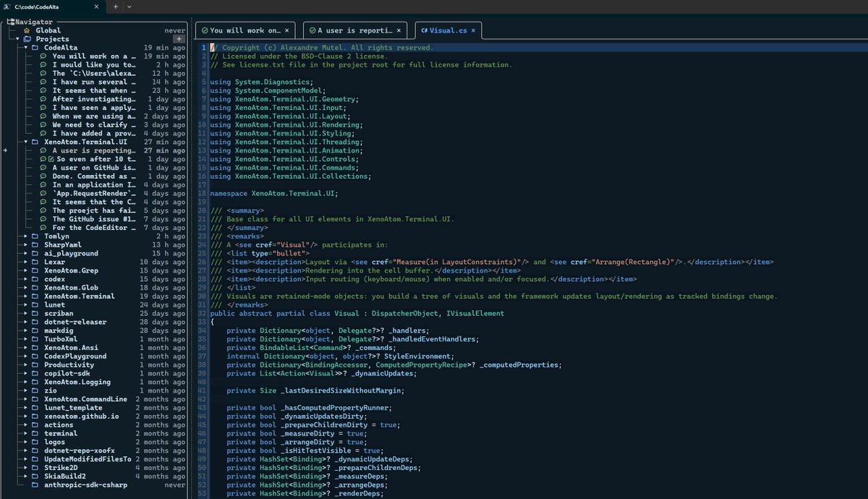This screenshot has height=499, width=868.
Task: Add a new project with the plus button
Action: coord(179,39)
